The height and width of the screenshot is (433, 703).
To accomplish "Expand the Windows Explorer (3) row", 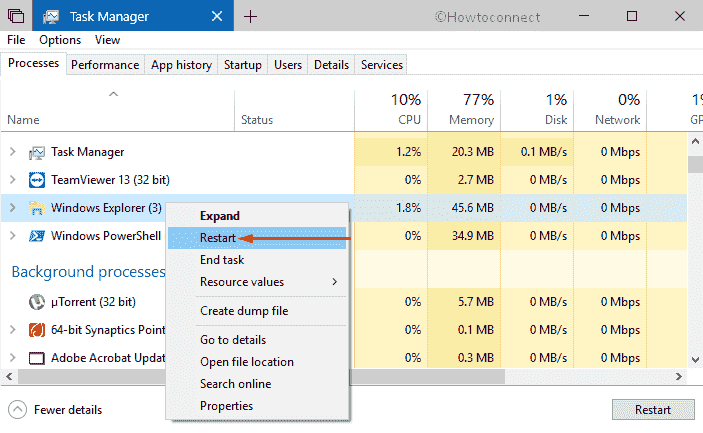I will pos(13,208).
